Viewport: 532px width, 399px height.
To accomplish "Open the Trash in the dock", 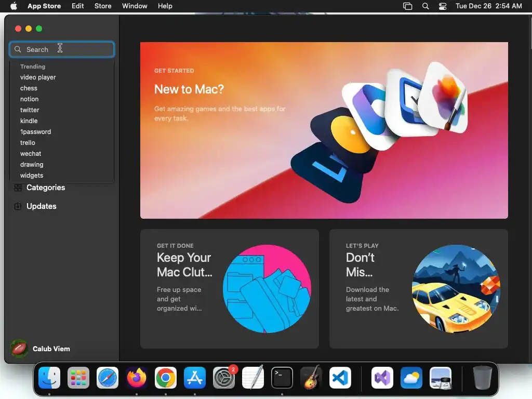I will pos(483,378).
